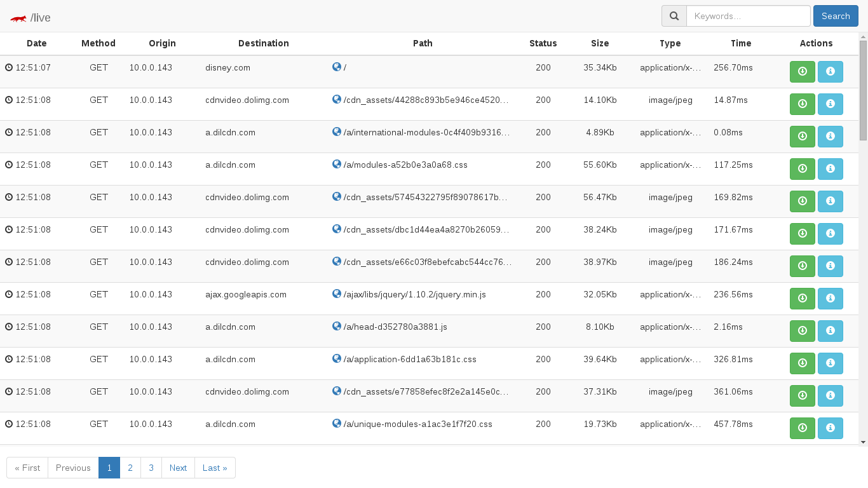Go to Last » page
868x488 pixels.
coord(215,468)
